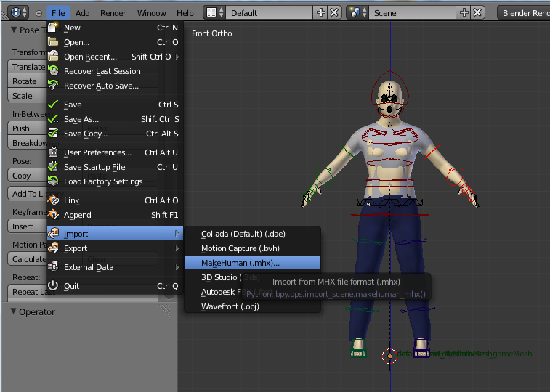Click the Breakdowner button
This screenshot has width=550, height=392.
click(x=28, y=142)
